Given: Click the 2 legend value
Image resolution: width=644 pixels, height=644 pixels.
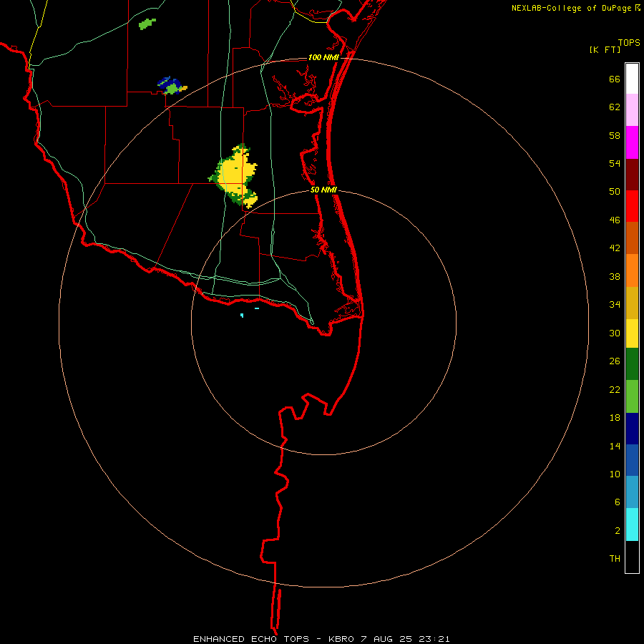Looking at the screenshot, I should [x=618, y=531].
